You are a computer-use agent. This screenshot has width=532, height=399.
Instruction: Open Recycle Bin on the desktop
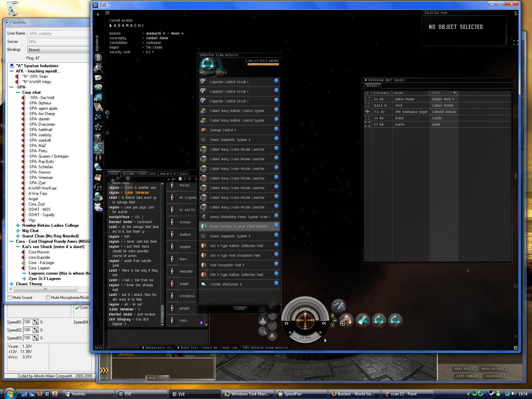click(x=12, y=9)
